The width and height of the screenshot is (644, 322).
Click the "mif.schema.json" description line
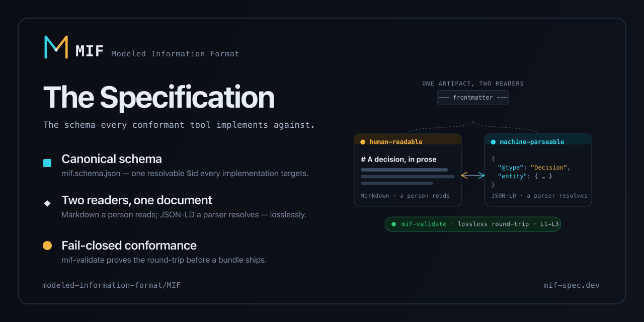pyautogui.click(x=185, y=174)
